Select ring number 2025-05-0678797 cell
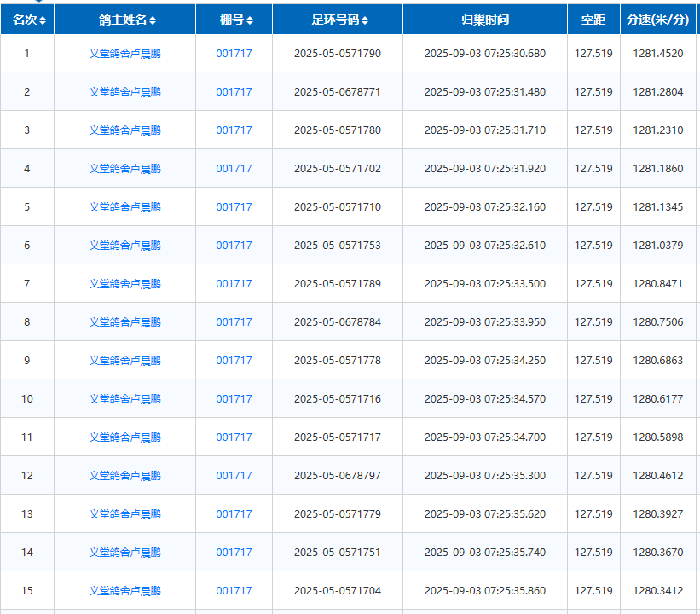The image size is (700, 614). pyautogui.click(x=337, y=476)
